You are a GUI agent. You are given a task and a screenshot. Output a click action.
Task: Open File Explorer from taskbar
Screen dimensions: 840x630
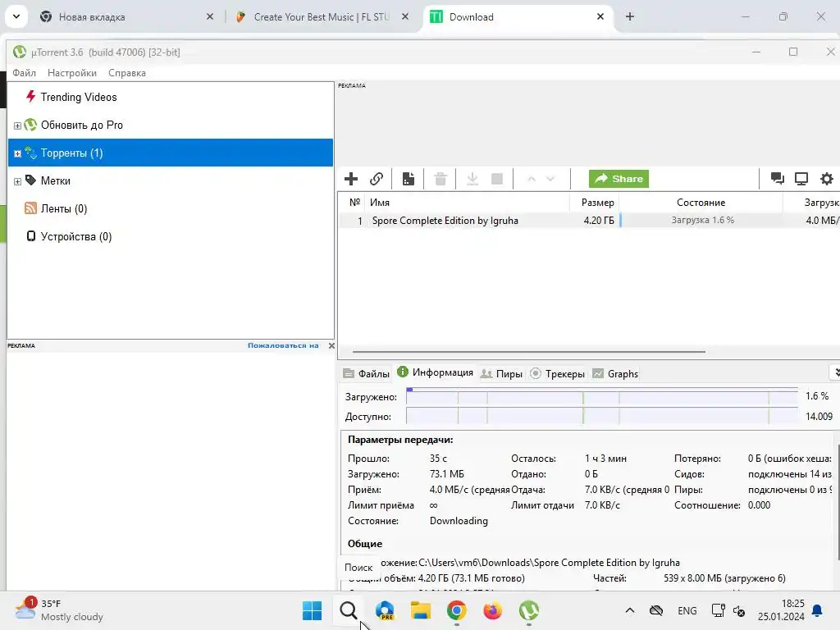click(421, 610)
